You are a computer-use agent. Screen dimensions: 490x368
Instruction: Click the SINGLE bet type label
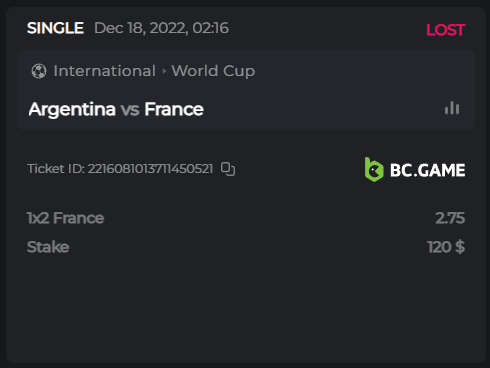tap(55, 28)
